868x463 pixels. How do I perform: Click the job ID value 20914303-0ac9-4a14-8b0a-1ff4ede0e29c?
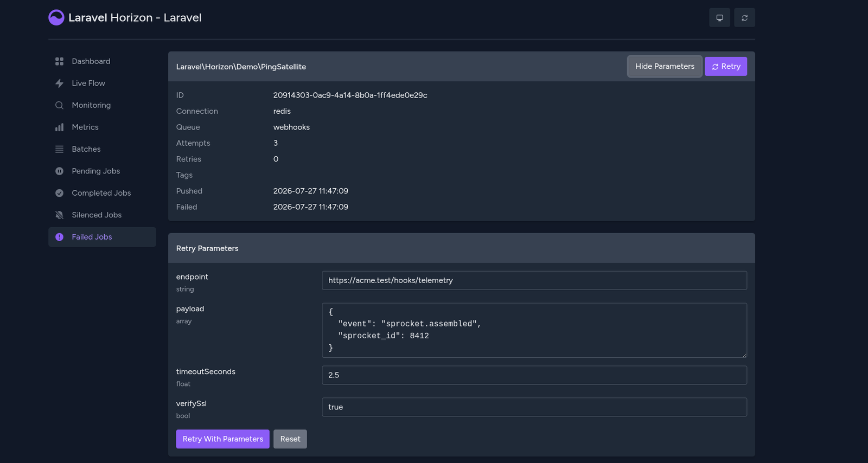tap(350, 95)
